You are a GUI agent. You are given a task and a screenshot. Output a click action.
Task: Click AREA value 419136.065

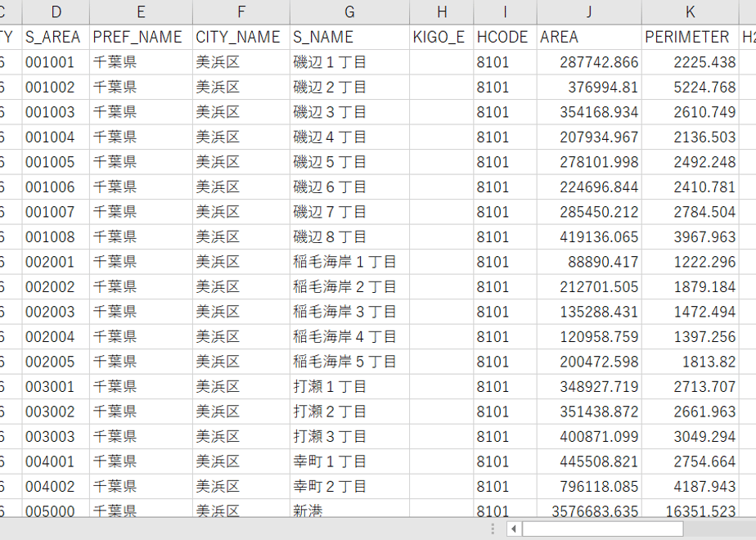click(589, 236)
